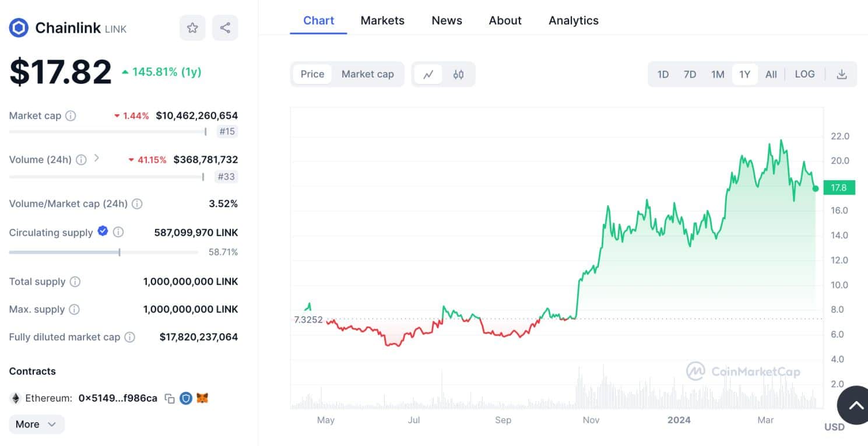
Task: Set chart range to All
Action: pyautogui.click(x=771, y=74)
